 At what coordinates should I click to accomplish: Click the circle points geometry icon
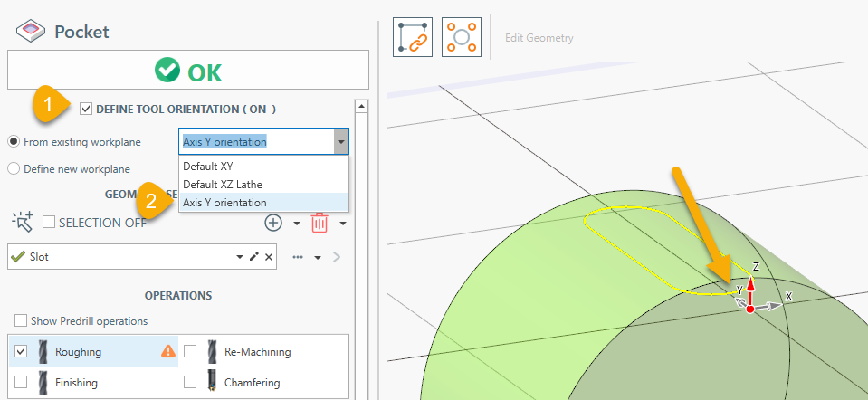pos(461,37)
